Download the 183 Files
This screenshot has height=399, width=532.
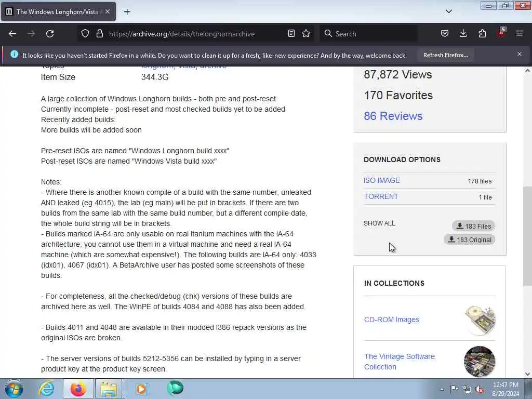[473, 226]
